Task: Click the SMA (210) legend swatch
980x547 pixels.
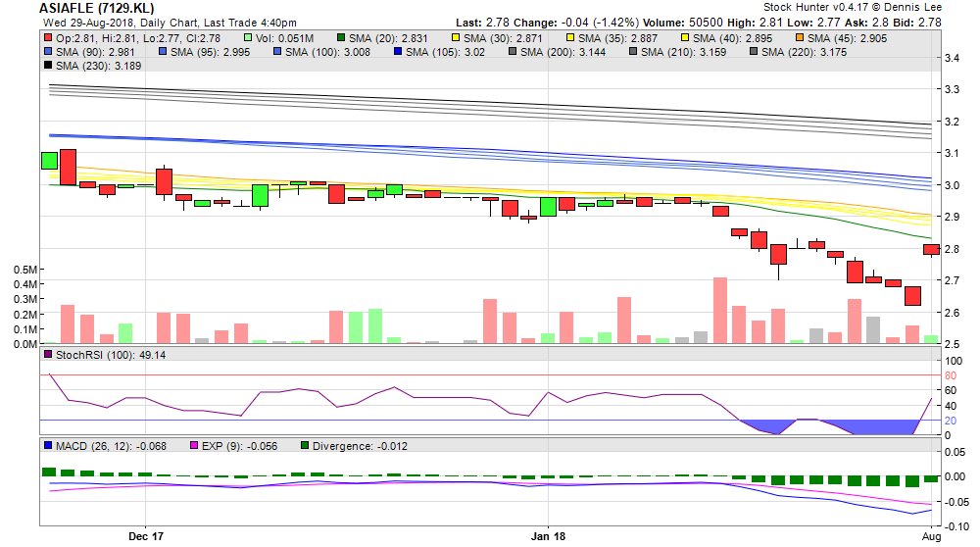Action: tap(633, 51)
